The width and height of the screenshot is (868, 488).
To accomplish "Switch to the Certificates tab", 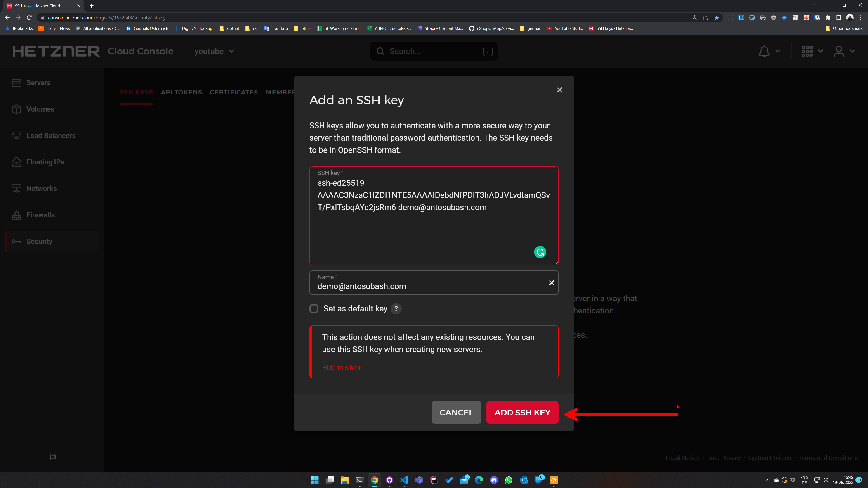I will [x=234, y=92].
